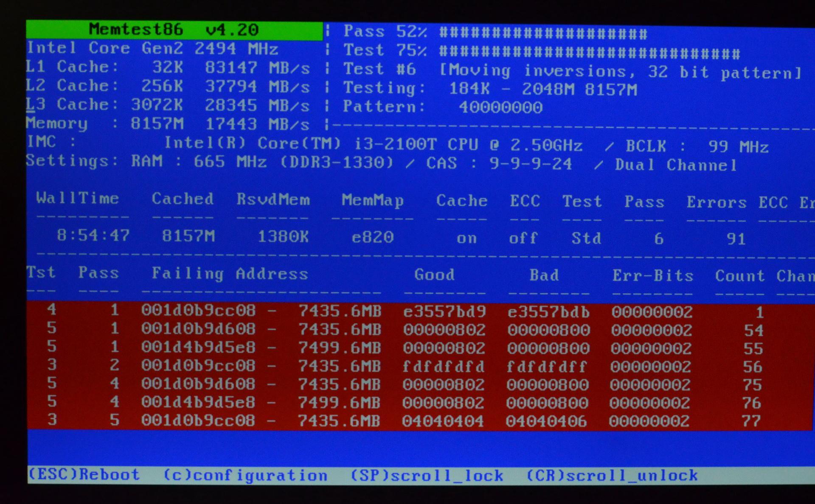Select failing address in count 54 row

pyautogui.click(x=198, y=329)
